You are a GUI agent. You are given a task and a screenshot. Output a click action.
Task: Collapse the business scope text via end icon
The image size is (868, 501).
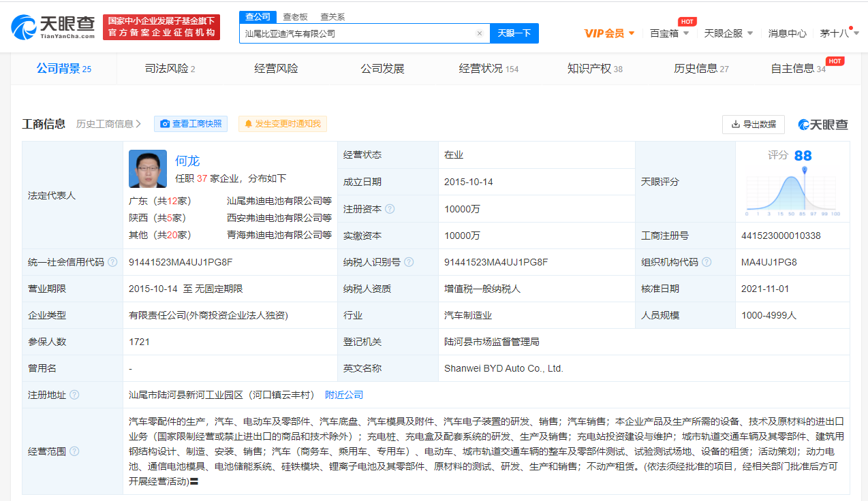click(x=194, y=482)
